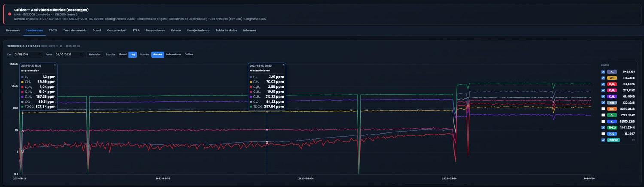Uncheck the CO gas checkbox
644x187 pixels.
603,103
